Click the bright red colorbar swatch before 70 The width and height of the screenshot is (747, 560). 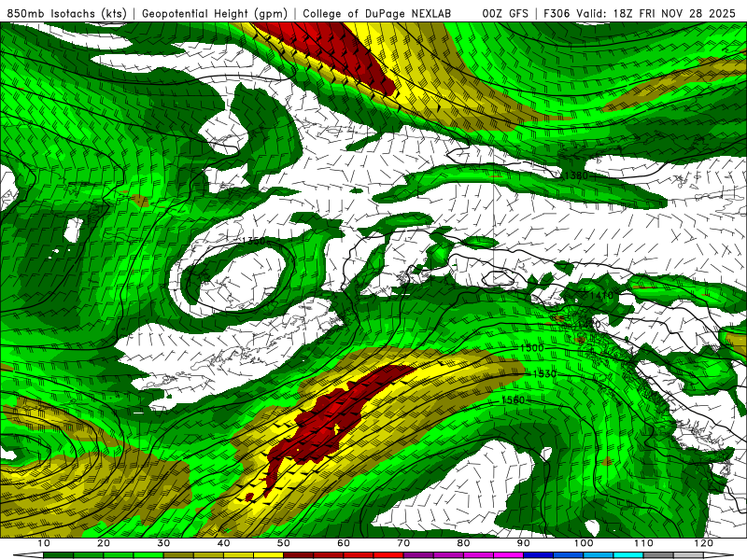point(388,555)
